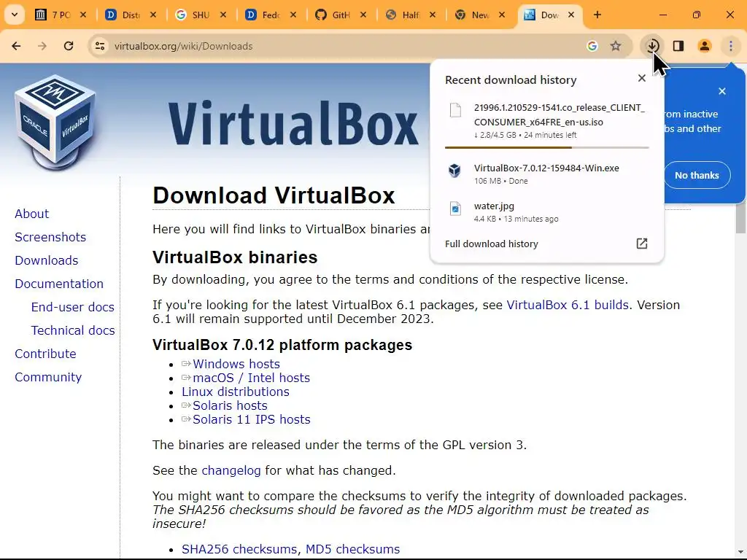This screenshot has height=560, width=747.
Task: Click the page vertical scrollbar thumb
Action: point(741,218)
